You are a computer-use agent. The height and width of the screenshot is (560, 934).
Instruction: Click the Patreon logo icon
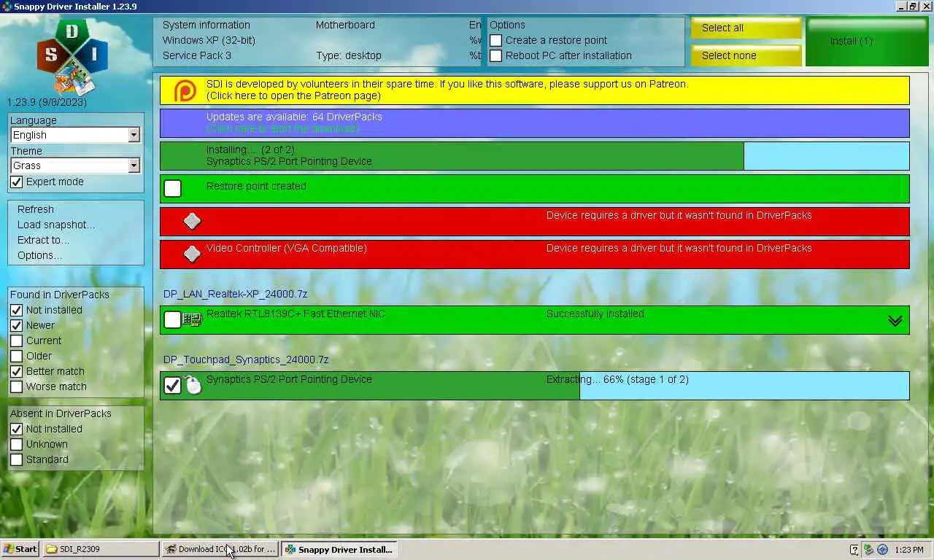coord(185,91)
